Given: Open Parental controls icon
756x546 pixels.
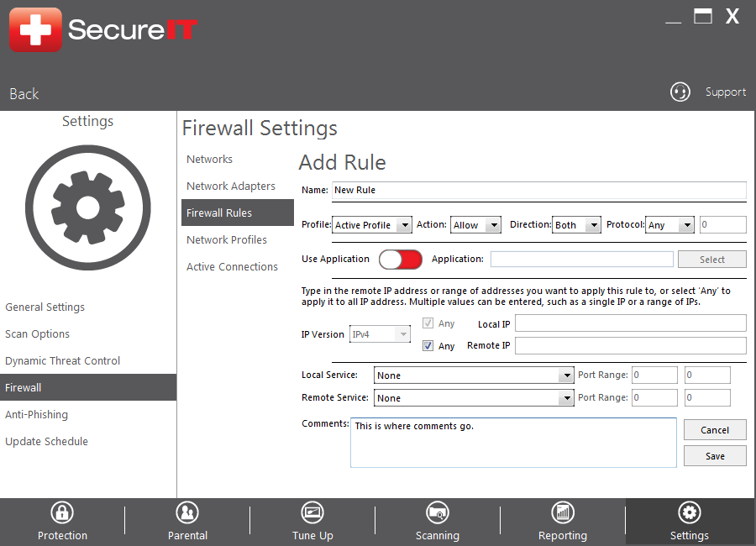Looking at the screenshot, I should click(x=187, y=512).
